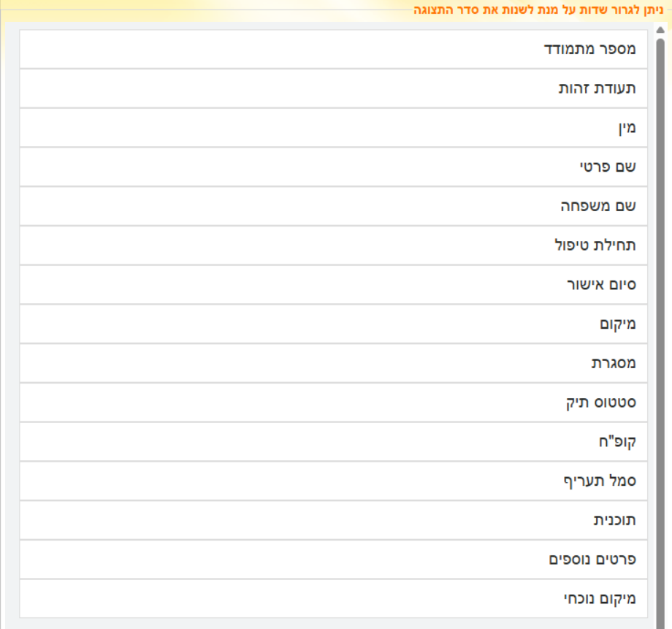Click the פרטים נוספים field row
This screenshot has width=672, height=629.
(333, 560)
